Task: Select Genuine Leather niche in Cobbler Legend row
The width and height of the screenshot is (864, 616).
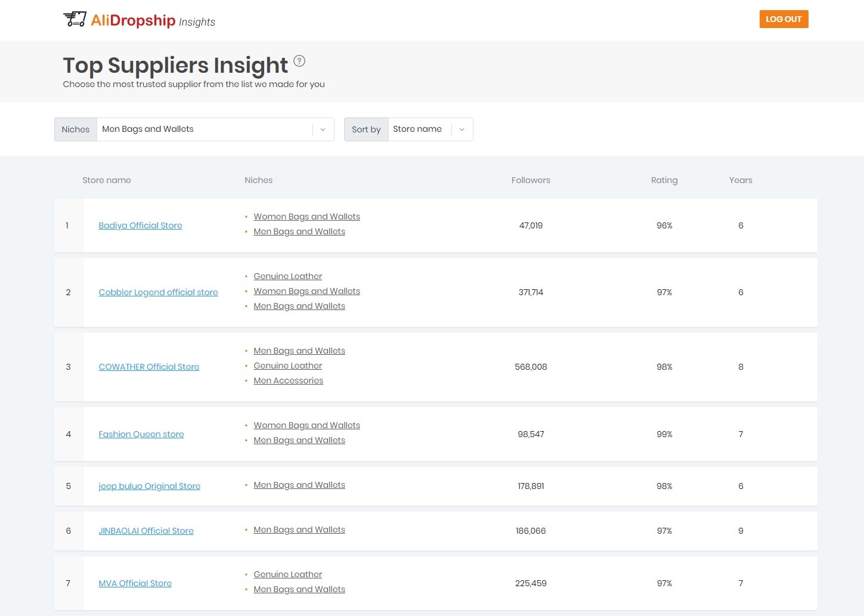Action: (287, 276)
